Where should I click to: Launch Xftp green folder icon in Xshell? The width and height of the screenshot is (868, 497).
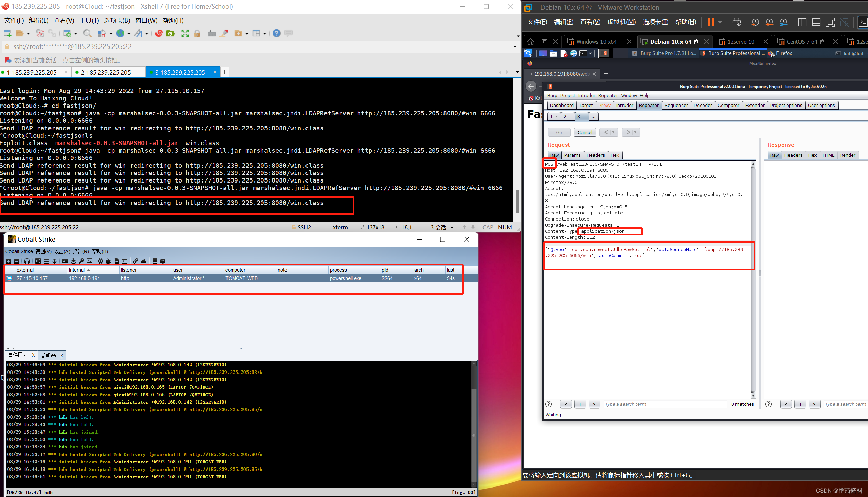point(171,33)
